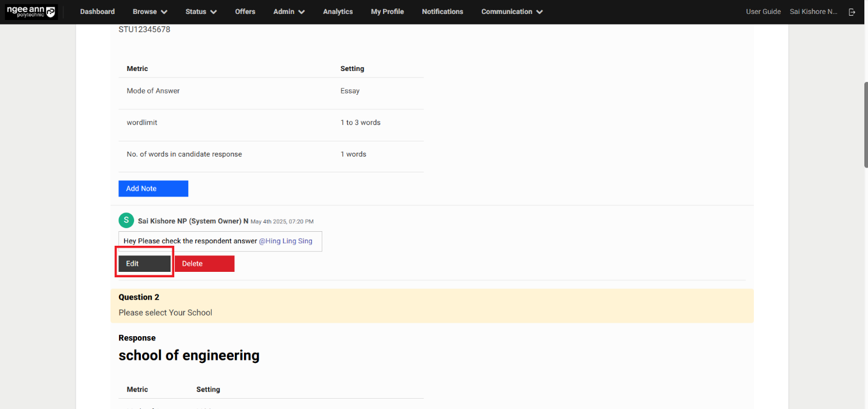The height and width of the screenshot is (409, 868).
Task: Click the @Hing Ling Sing mention
Action: 285,241
